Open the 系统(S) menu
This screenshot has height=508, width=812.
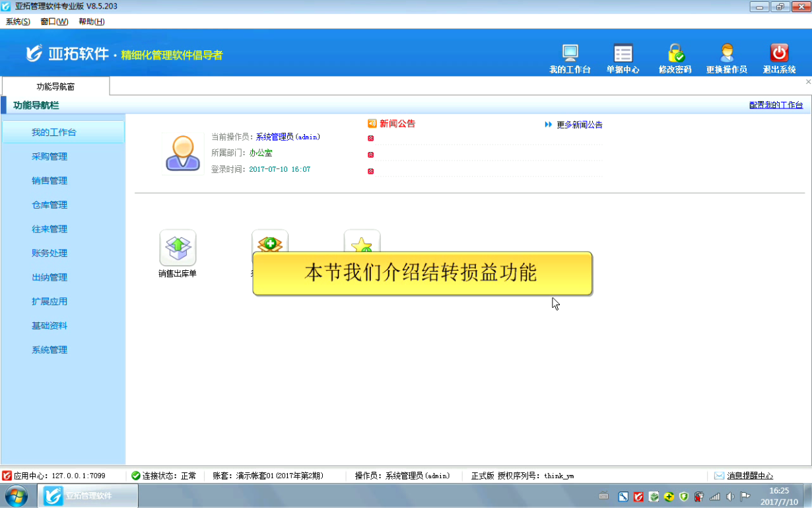pos(18,22)
